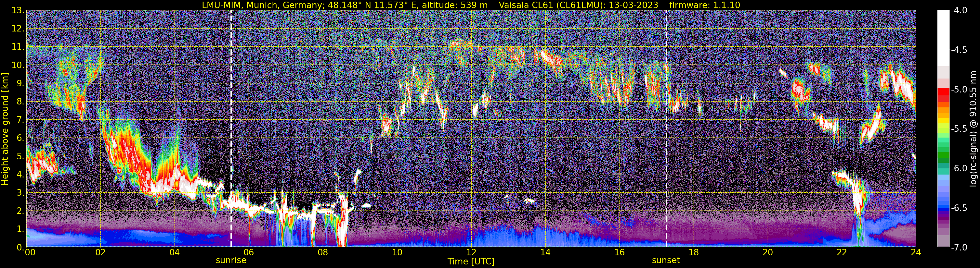Image resolution: width=980 pixels, height=268 pixels.
Task: Click the y-axis tick label '5.'
Action: click(x=20, y=156)
